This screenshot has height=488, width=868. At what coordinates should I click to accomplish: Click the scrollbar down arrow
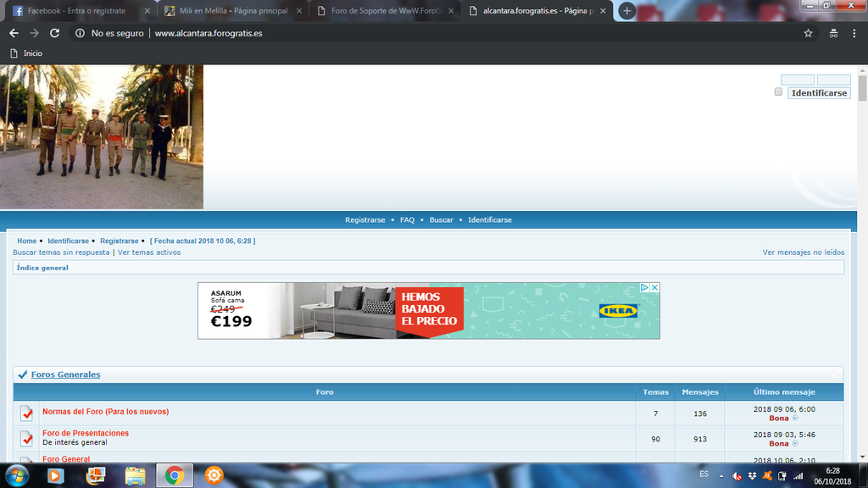[x=862, y=457]
